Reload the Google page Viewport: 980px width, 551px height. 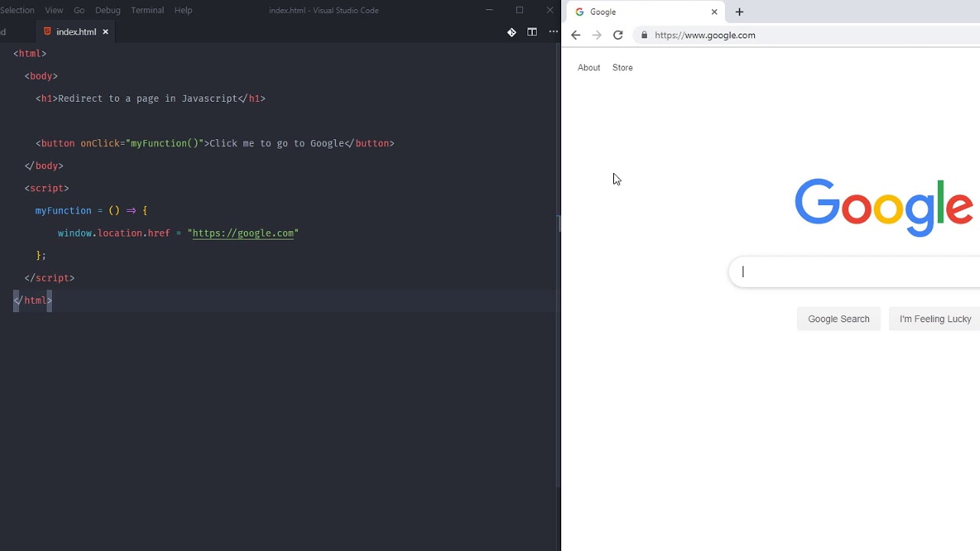coord(618,35)
